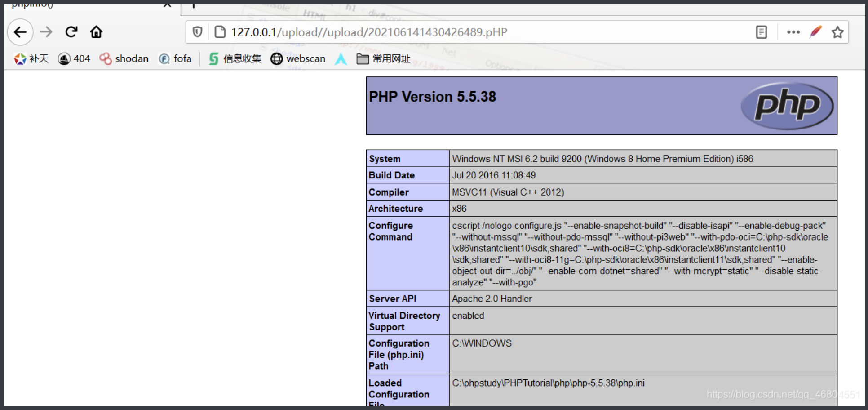This screenshot has width=868, height=410.
Task: Reload the current page
Action: 71,32
